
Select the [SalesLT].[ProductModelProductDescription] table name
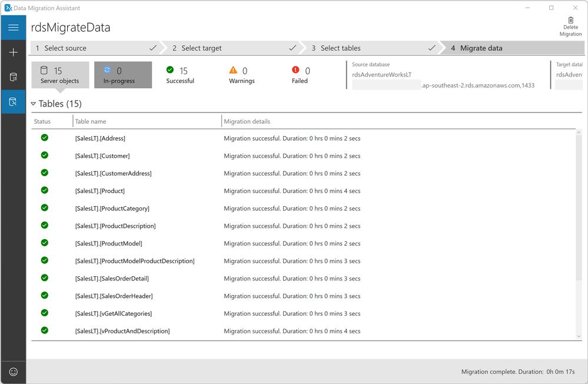point(135,261)
